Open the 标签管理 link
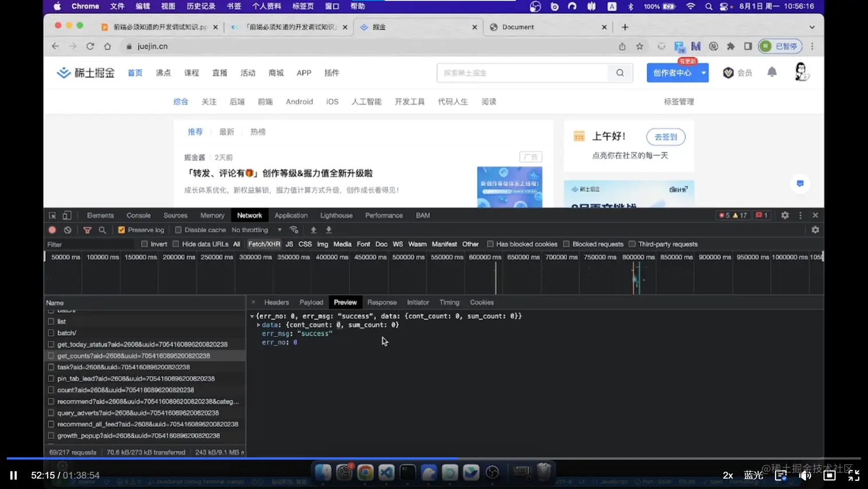868x489 pixels. (679, 102)
